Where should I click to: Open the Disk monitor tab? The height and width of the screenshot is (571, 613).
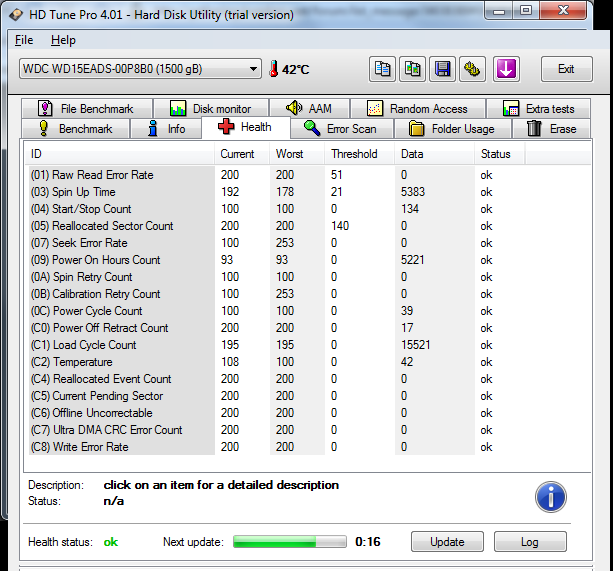coord(211,109)
